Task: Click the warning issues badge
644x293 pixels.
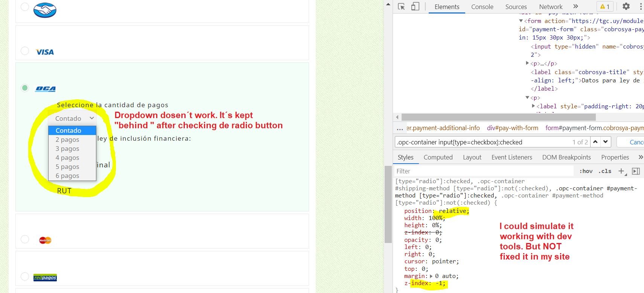Action: [x=605, y=6]
